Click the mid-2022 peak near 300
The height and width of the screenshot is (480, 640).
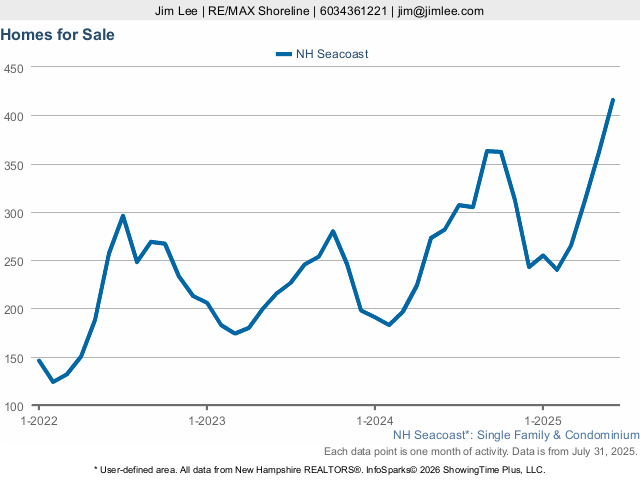123,216
